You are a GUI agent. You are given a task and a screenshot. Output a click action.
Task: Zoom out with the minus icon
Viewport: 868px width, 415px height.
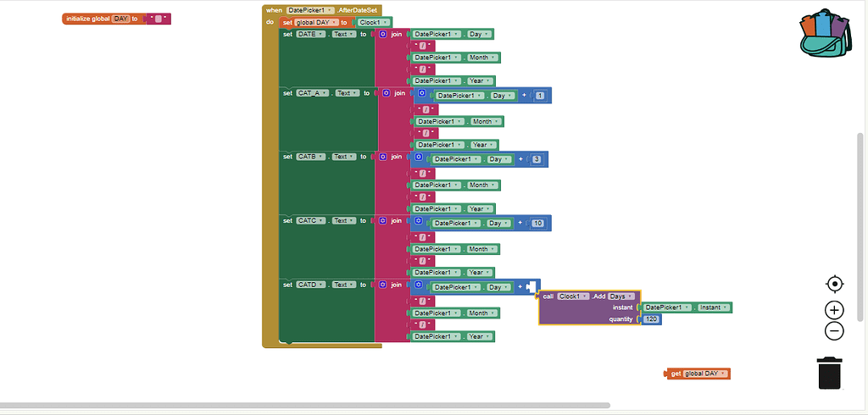(834, 331)
